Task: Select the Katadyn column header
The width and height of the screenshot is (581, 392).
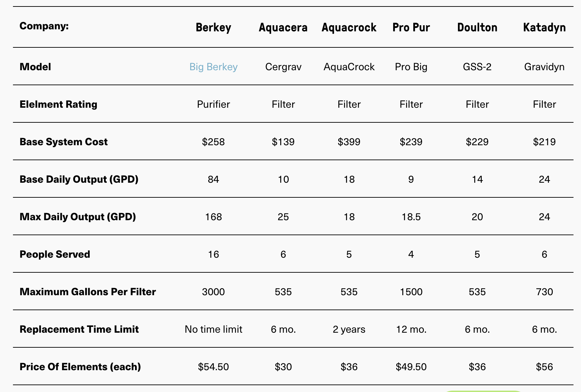Action: (x=544, y=27)
